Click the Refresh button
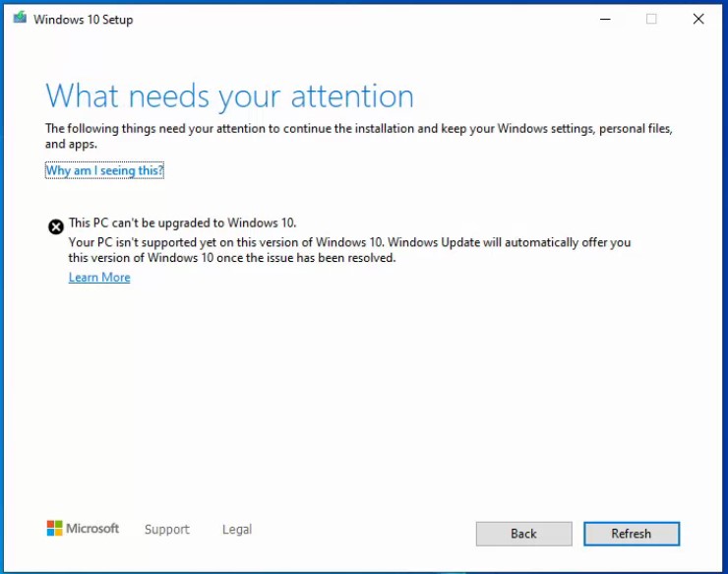 click(x=632, y=534)
